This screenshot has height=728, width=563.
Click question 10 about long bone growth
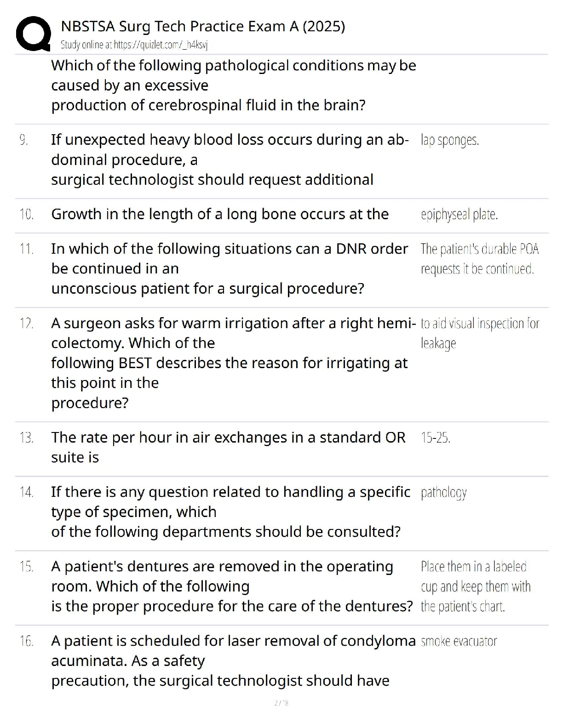click(220, 214)
